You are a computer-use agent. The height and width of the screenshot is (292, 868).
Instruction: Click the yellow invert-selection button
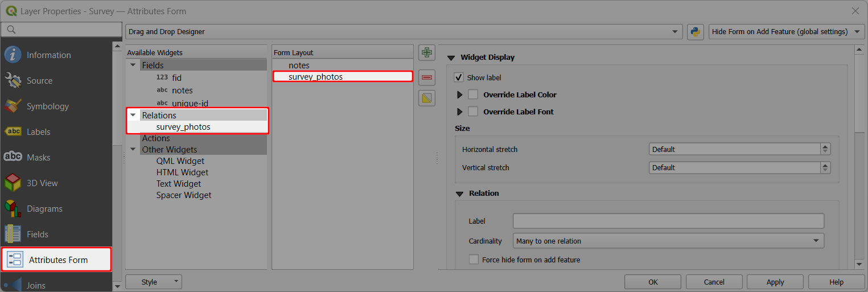point(426,98)
